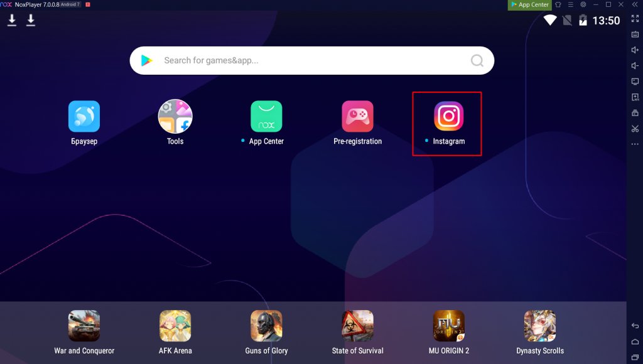Image resolution: width=643 pixels, height=364 pixels.
Task: Click the magnifier search icon
Action: pyautogui.click(x=477, y=61)
